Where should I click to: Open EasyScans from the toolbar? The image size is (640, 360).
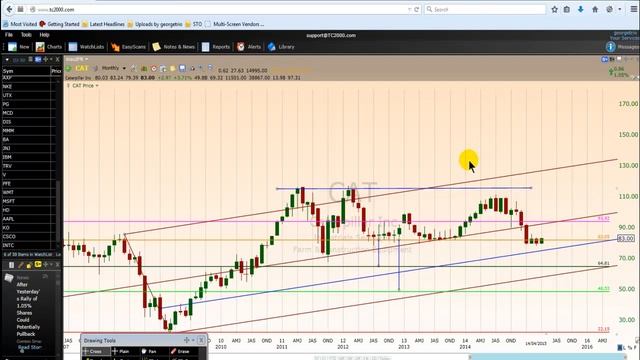click(128, 47)
